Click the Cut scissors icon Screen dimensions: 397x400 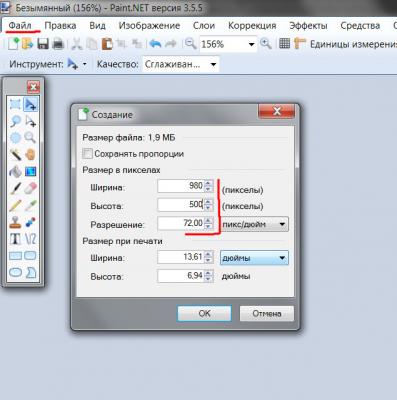click(x=77, y=44)
